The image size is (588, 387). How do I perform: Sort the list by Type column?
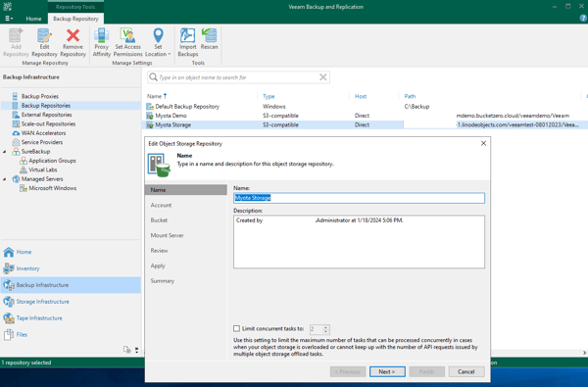(269, 96)
